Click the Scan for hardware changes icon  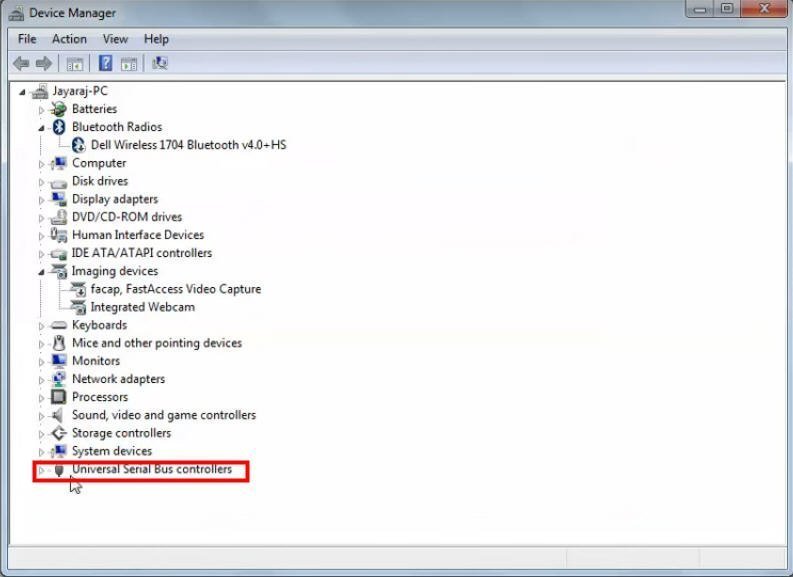(x=160, y=63)
